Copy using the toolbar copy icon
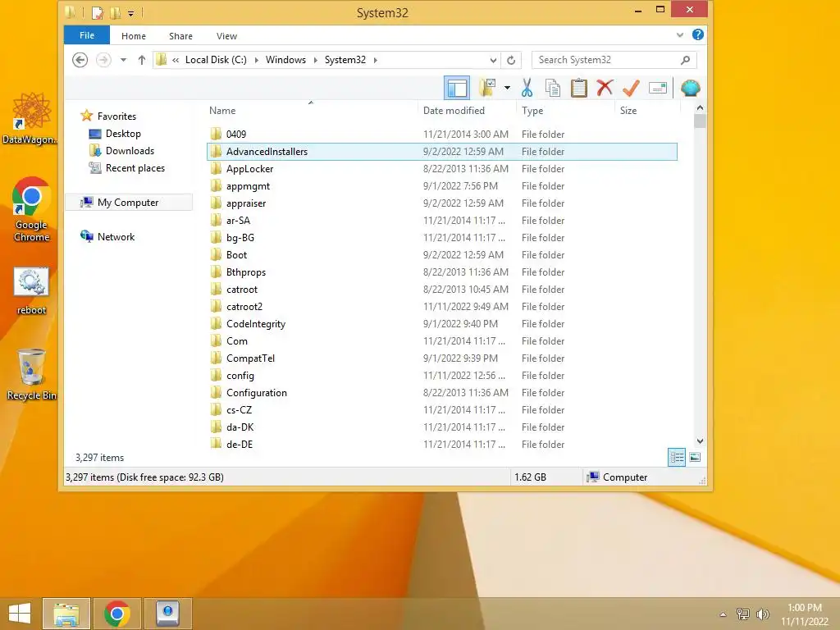The height and width of the screenshot is (630, 840). [552, 88]
